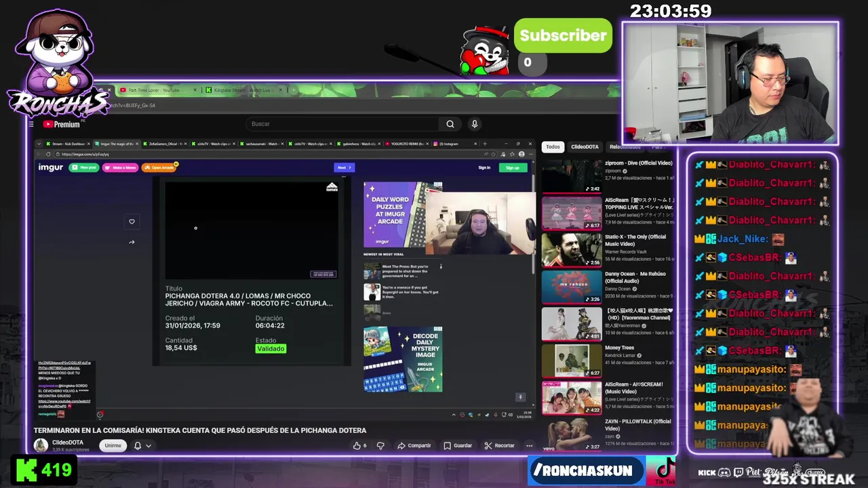The width and height of the screenshot is (868, 488).
Task: Click the imgur heart favorite icon
Action: tap(132, 222)
